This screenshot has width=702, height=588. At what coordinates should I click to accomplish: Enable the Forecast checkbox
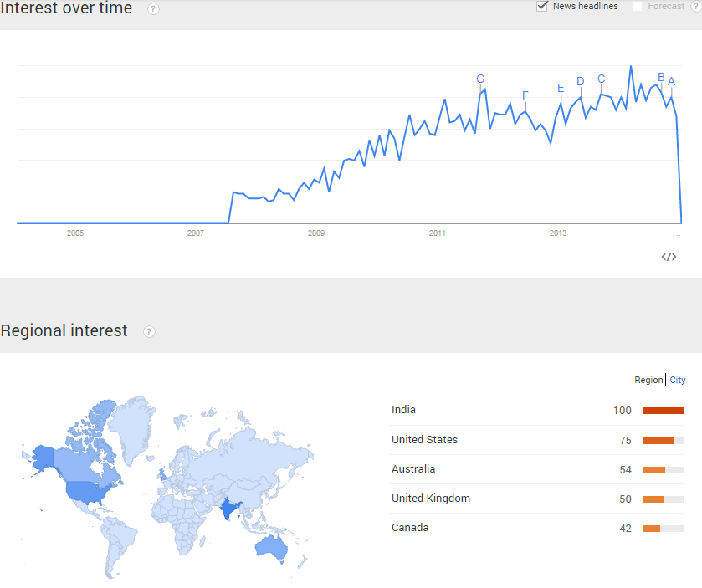[x=637, y=6]
